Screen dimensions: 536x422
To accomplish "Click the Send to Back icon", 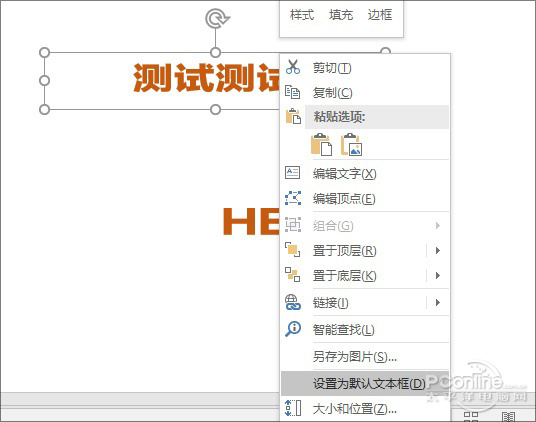I will (x=293, y=275).
